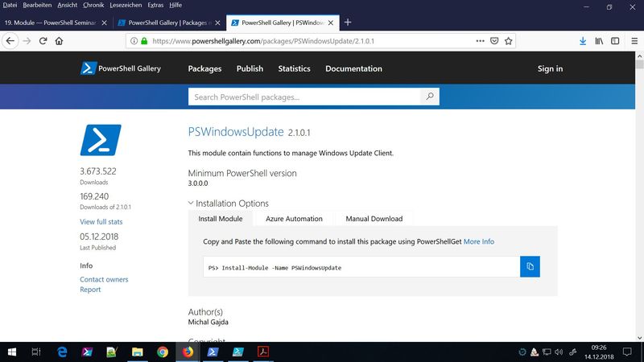This screenshot has height=362, width=644.
Task: Click the browser Back arrow button
Action: (10, 41)
